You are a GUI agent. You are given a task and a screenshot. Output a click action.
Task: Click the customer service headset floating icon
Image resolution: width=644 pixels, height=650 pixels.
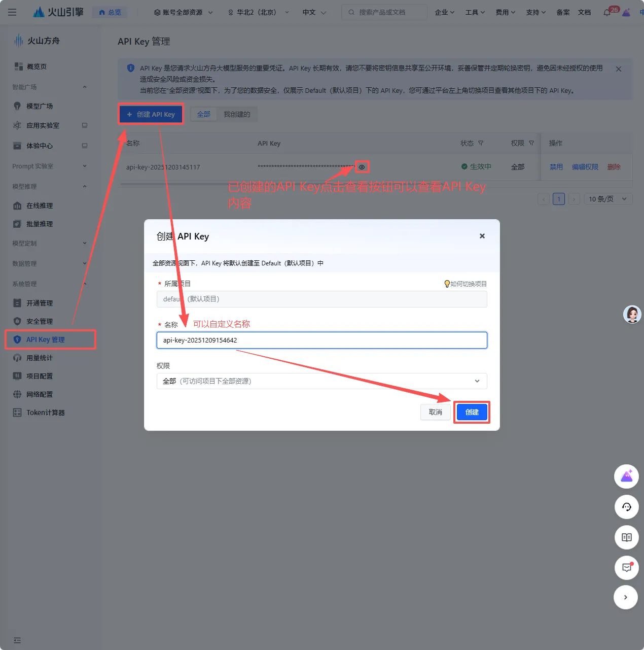[x=626, y=507]
